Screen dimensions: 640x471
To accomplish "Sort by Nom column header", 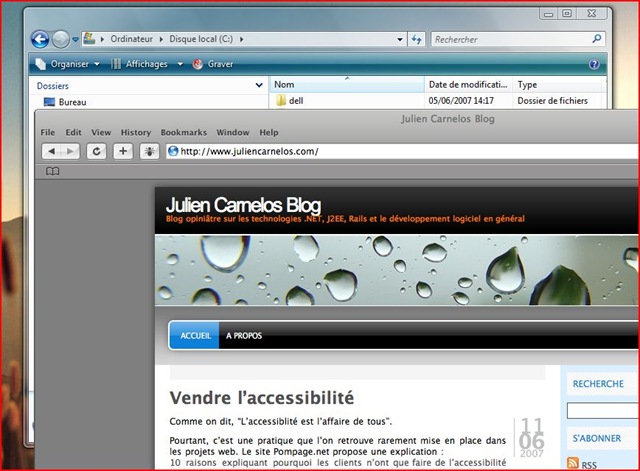I will pyautogui.click(x=347, y=84).
